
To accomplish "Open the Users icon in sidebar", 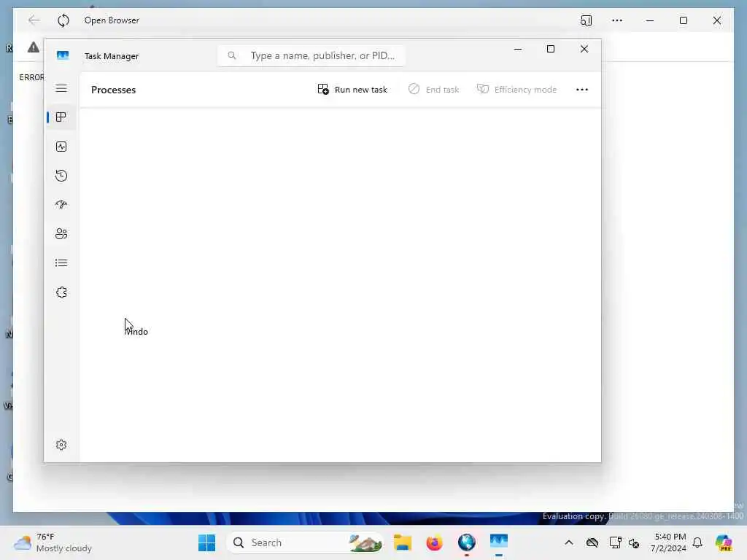I will (61, 234).
